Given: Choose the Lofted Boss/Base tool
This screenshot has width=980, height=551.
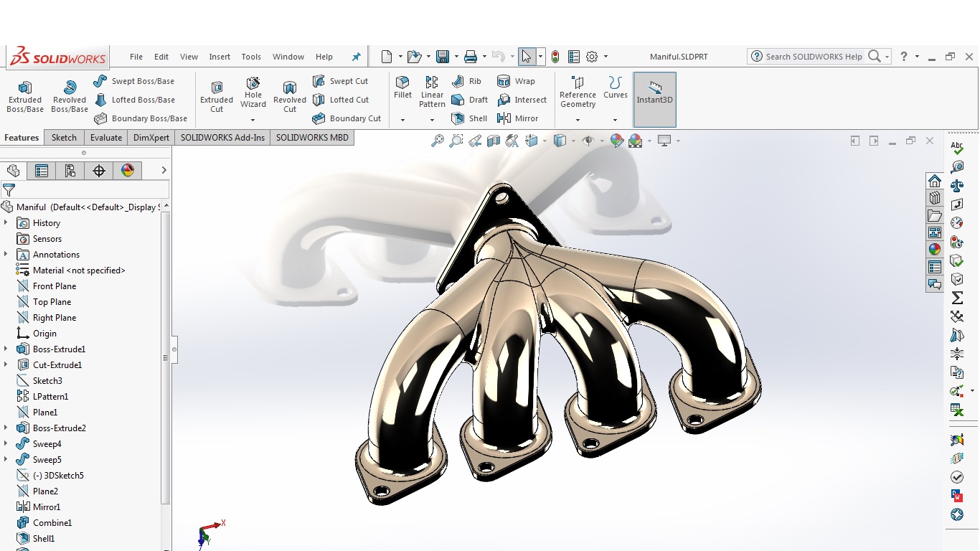Looking at the screenshot, I should tap(134, 100).
